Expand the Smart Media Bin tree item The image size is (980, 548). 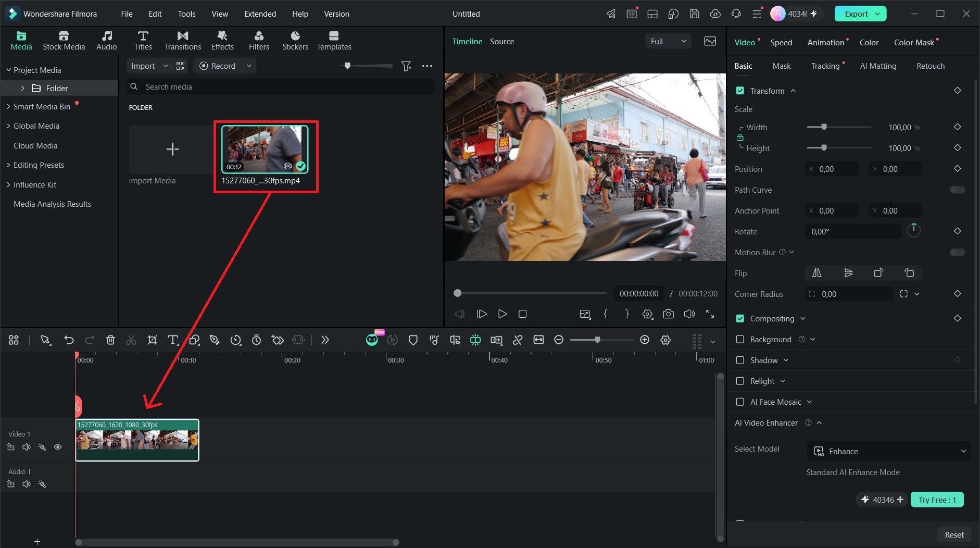(8, 106)
